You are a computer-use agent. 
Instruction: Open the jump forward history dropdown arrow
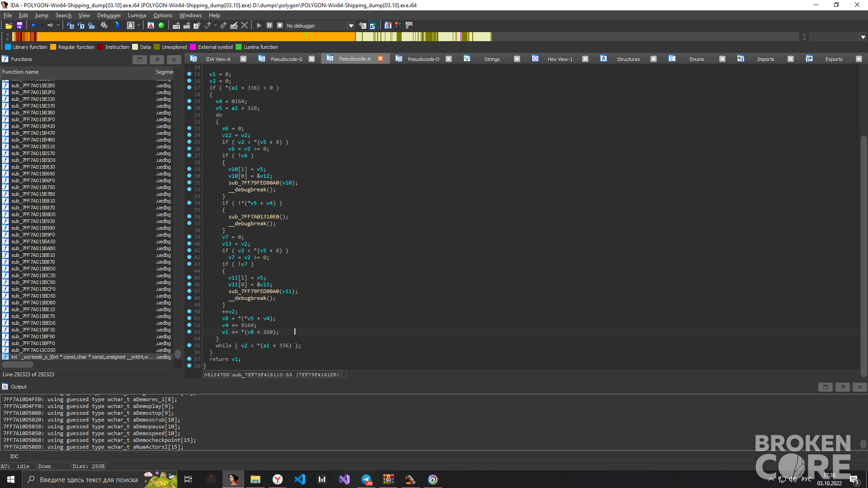pyautogui.click(x=58, y=25)
